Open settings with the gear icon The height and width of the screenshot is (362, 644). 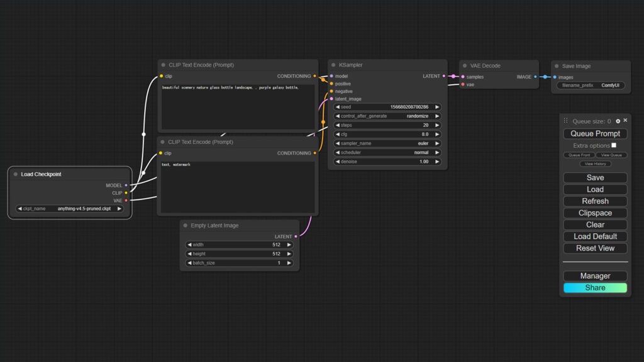coord(618,121)
